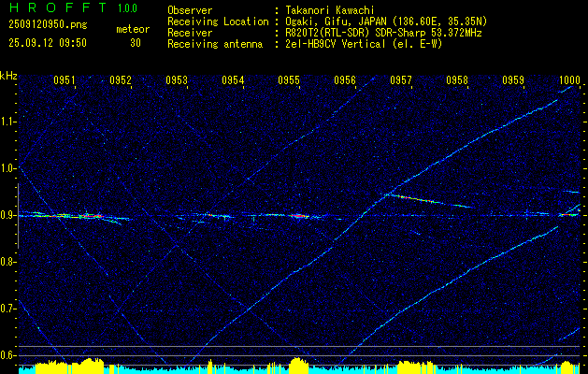The width and height of the screenshot is (588, 374).
Task: Click the 1.0 kHz axis label
Action: pyautogui.click(x=8, y=168)
